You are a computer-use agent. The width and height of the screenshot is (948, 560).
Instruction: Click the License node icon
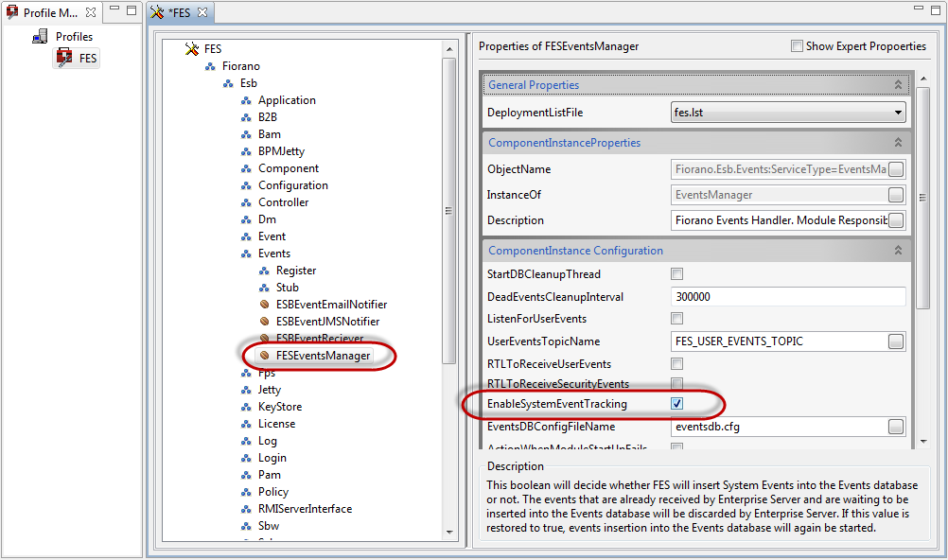(246, 424)
